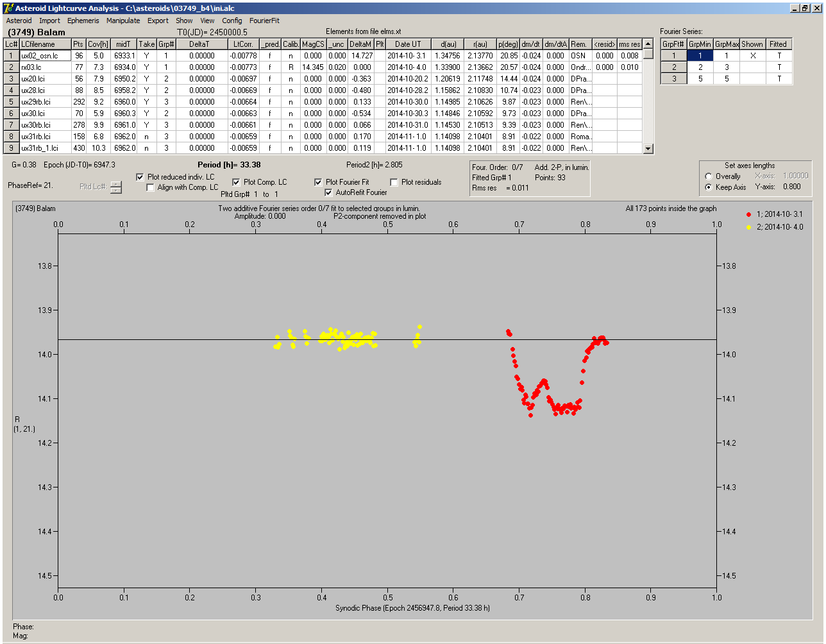Click the Fitted column header
Image resolution: width=826 pixels, height=644 pixels.
point(778,44)
